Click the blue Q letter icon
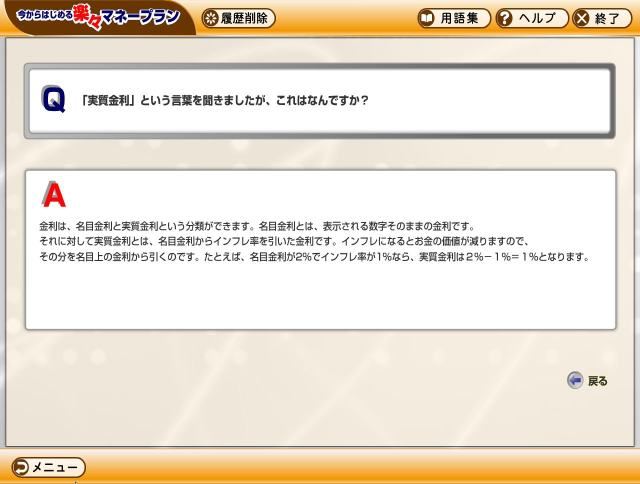Viewport: 640px width, 484px height. click(x=53, y=99)
